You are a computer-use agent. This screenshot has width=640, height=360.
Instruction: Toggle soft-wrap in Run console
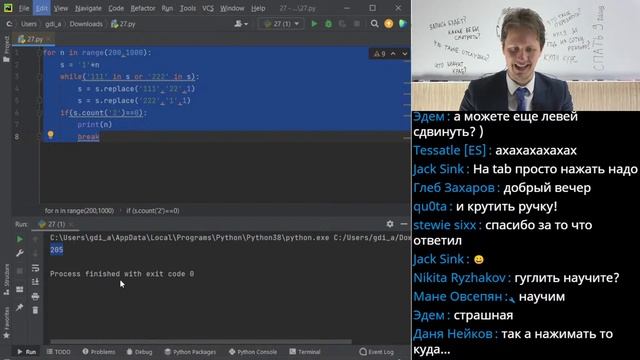tap(36, 268)
